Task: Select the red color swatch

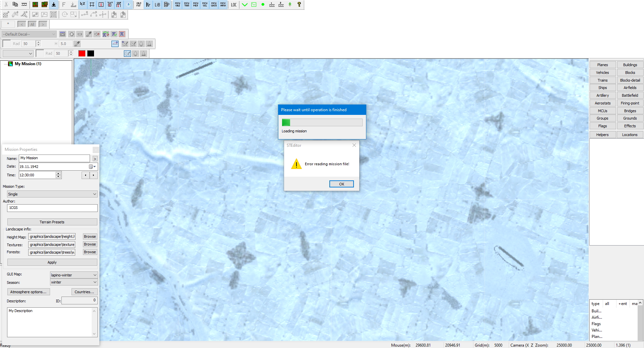Action: [x=82, y=53]
